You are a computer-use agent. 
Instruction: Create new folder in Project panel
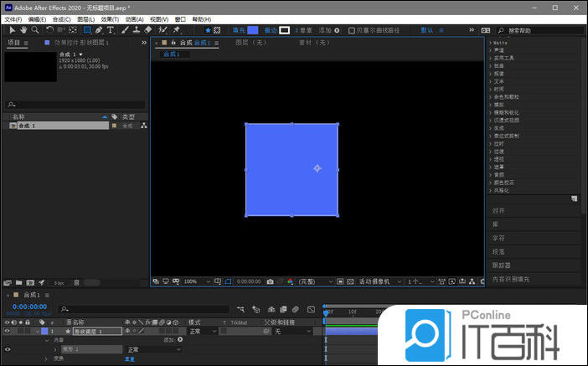click(x=19, y=282)
